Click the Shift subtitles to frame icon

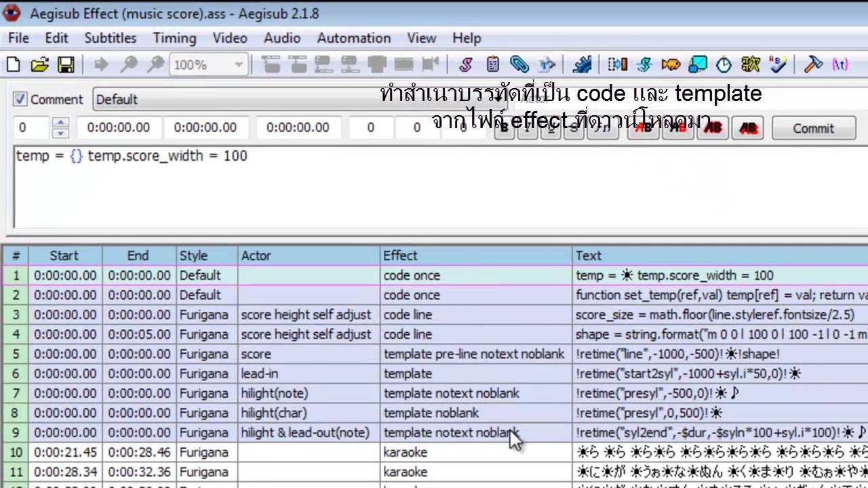tap(430, 64)
